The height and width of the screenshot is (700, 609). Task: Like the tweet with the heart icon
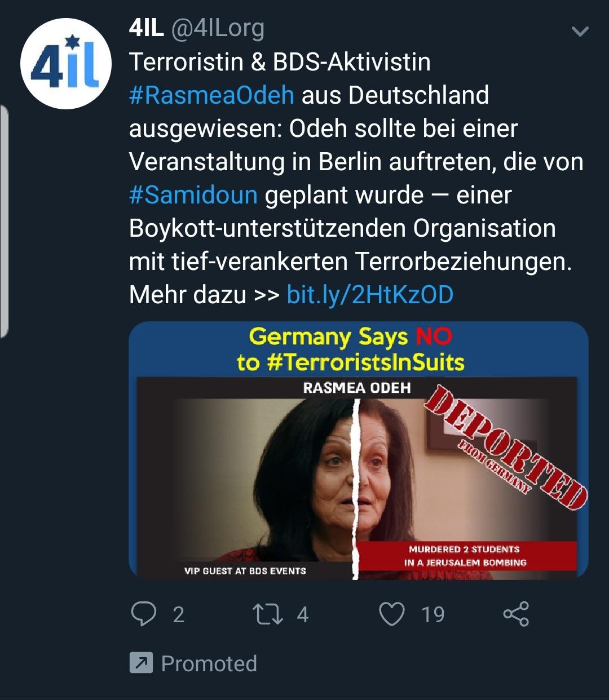[x=392, y=614]
